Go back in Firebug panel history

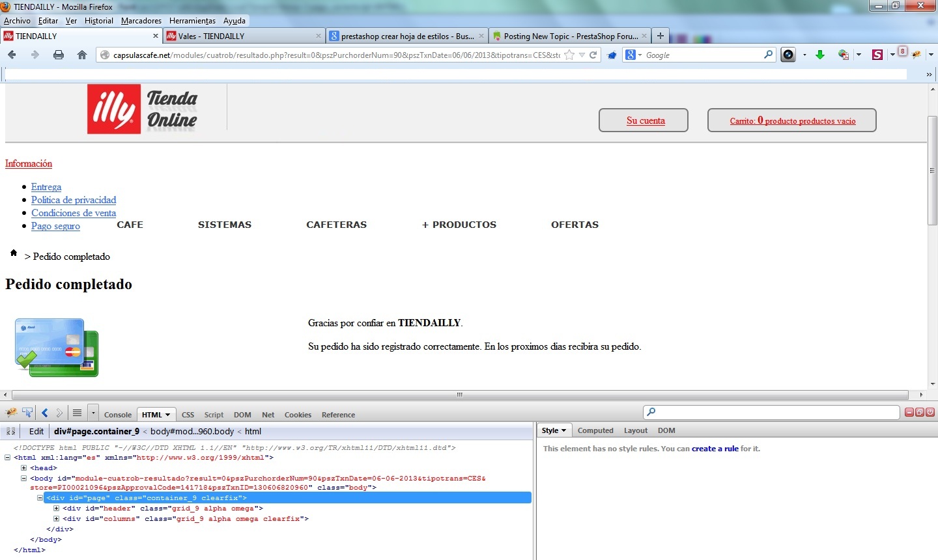tap(45, 413)
